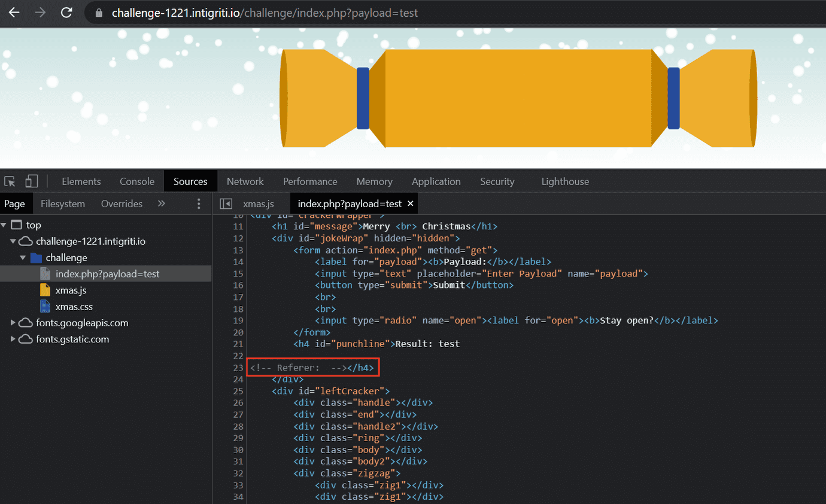Expand the fonts.gstatic.com domain
The image size is (826, 504).
tap(13, 339)
